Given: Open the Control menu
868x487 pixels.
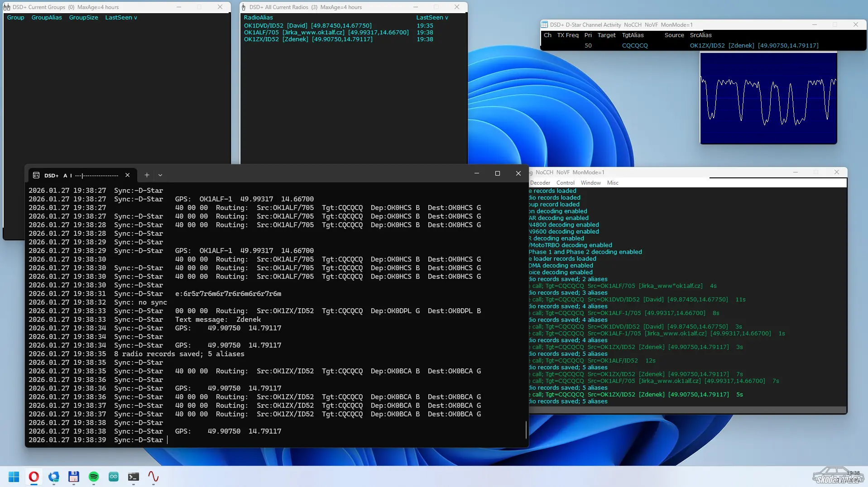Looking at the screenshot, I should pyautogui.click(x=565, y=183).
